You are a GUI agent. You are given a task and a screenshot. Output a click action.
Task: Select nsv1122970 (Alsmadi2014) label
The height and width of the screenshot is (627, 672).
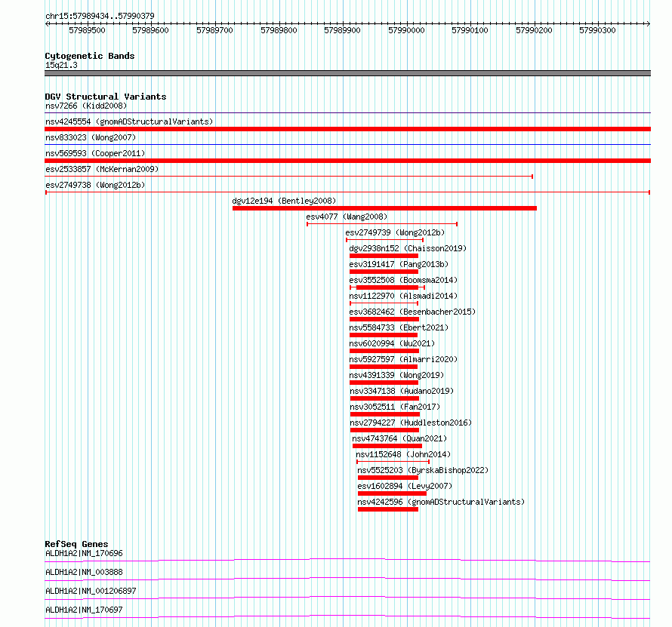403,296
